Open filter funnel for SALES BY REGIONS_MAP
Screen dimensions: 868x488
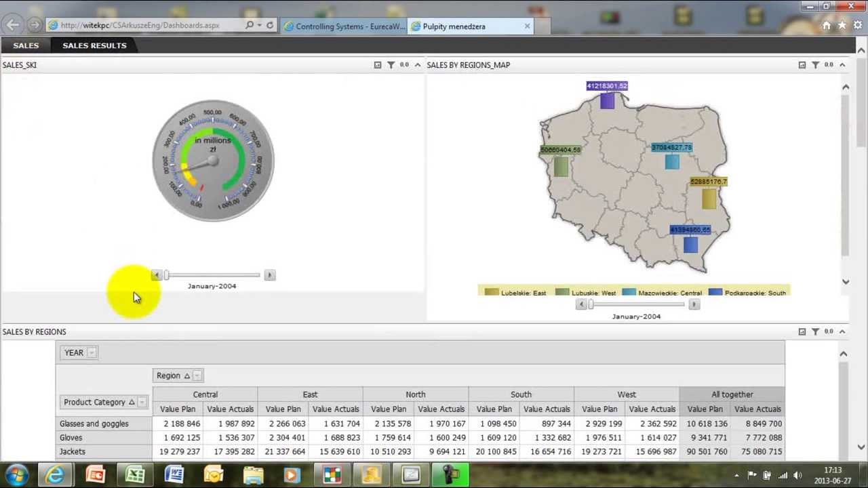coord(815,64)
